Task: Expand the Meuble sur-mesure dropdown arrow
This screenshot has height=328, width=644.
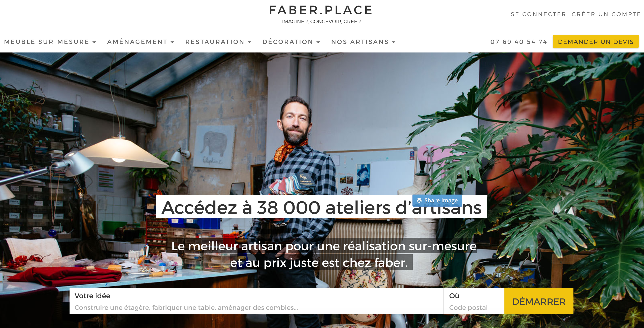Action: (x=94, y=42)
